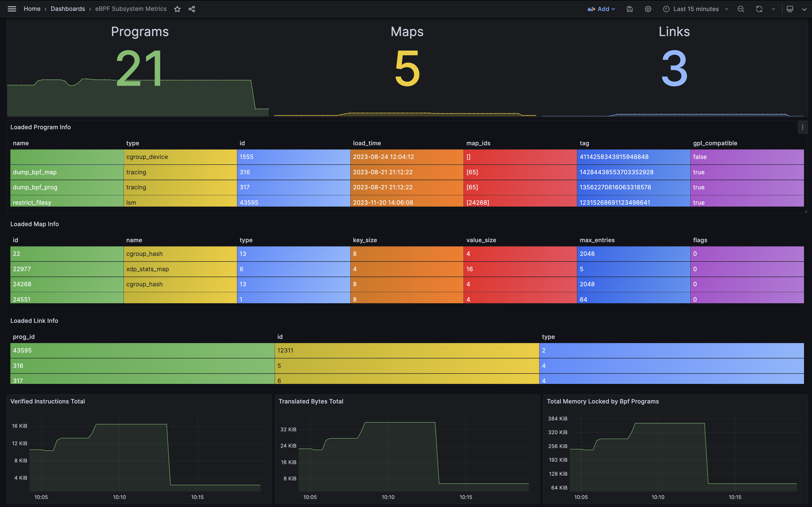Viewport: 812px width, 507px height.
Task: Mark this dashboard as a favorite
Action: tap(177, 9)
